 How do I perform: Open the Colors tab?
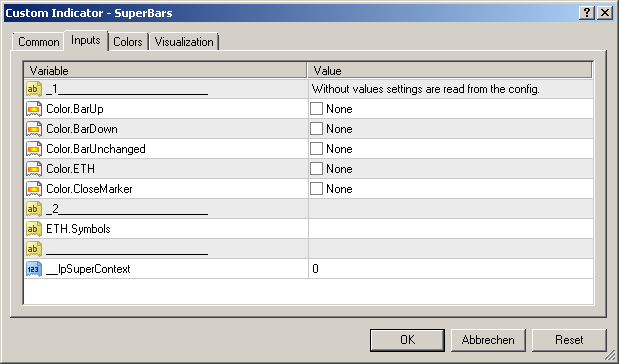[128, 42]
